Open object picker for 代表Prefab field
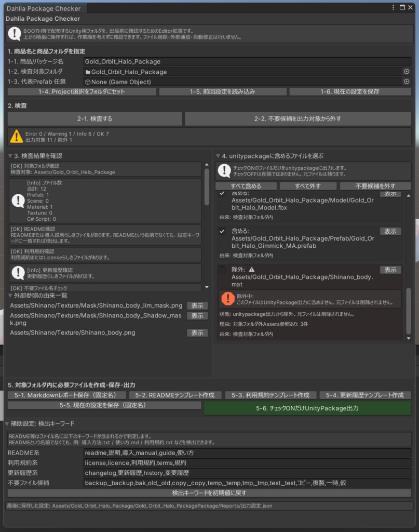Screen dimensions: 419x532 click(406, 82)
